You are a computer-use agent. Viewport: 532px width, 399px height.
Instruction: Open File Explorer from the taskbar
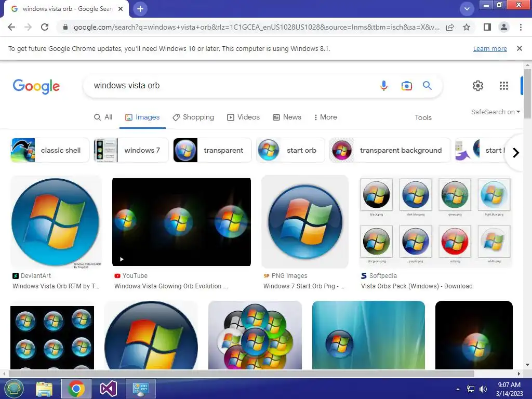tap(44, 389)
